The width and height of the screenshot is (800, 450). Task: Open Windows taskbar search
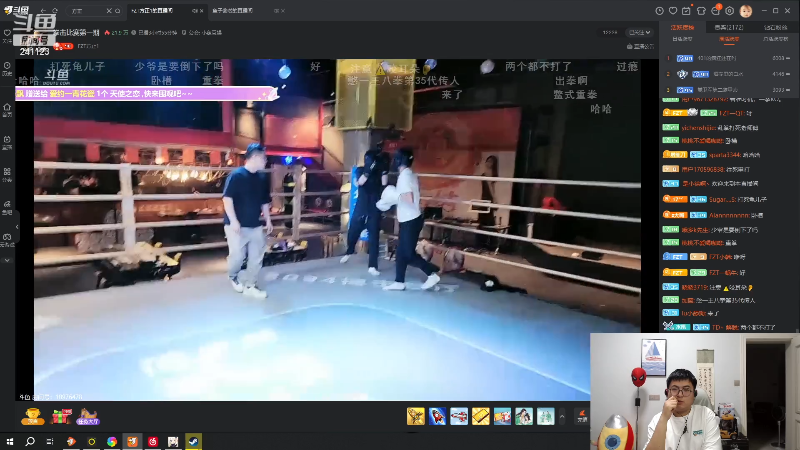coord(30,441)
